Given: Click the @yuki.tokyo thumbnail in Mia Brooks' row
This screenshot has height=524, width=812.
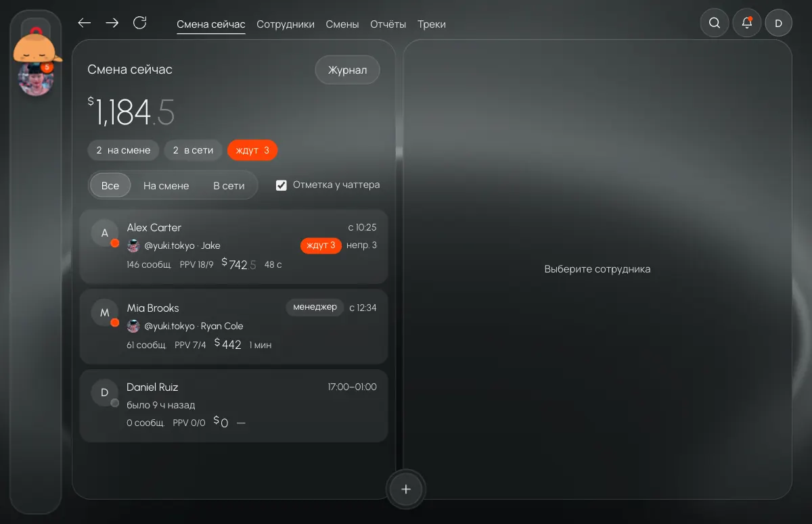Looking at the screenshot, I should pyautogui.click(x=133, y=326).
